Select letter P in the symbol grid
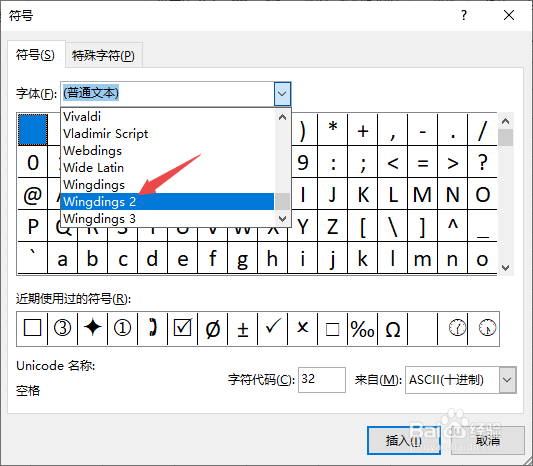The height and width of the screenshot is (466, 533). (x=33, y=226)
